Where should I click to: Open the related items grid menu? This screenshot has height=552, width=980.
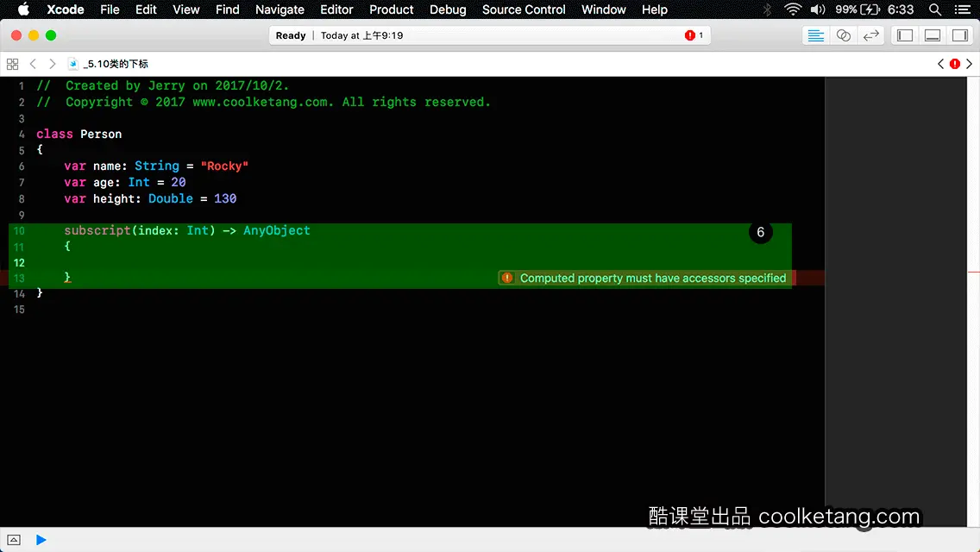coord(12,64)
